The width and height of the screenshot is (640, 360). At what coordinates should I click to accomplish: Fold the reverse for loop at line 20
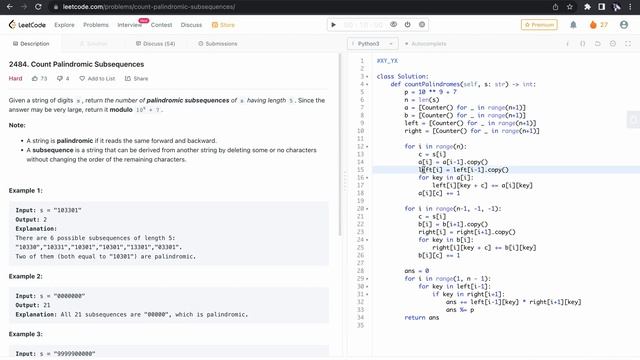(367, 209)
